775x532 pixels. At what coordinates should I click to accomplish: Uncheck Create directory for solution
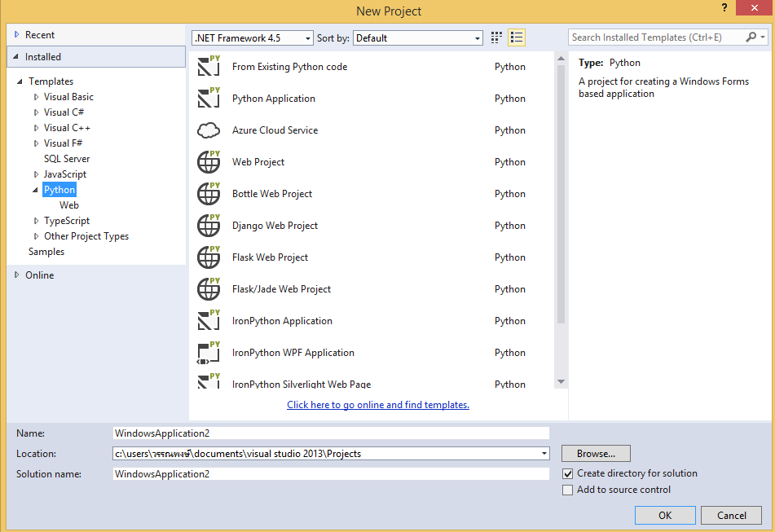click(x=566, y=473)
